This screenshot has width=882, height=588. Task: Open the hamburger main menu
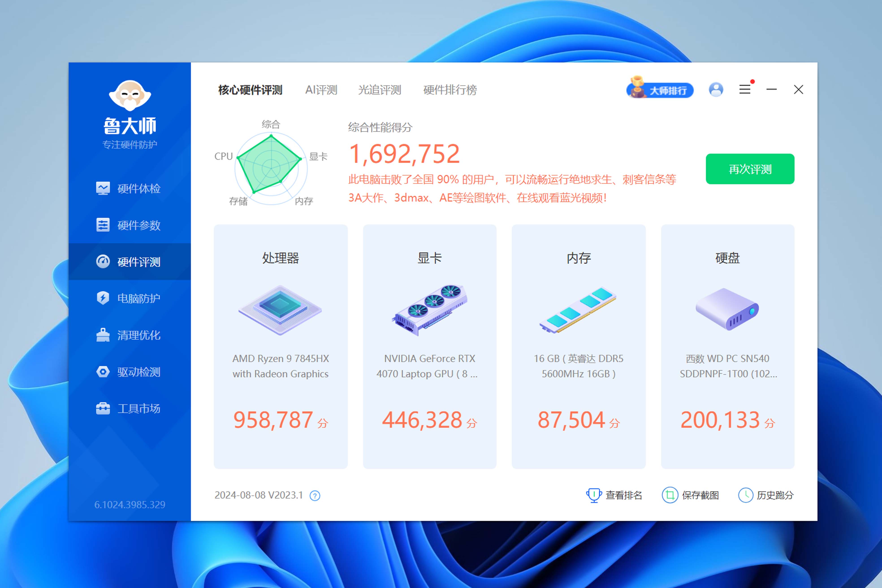click(745, 90)
